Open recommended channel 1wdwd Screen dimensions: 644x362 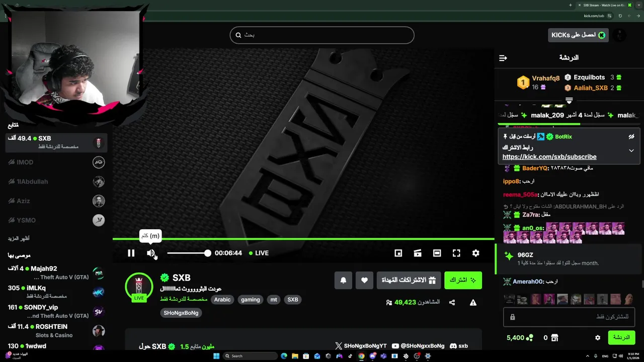coord(56,346)
